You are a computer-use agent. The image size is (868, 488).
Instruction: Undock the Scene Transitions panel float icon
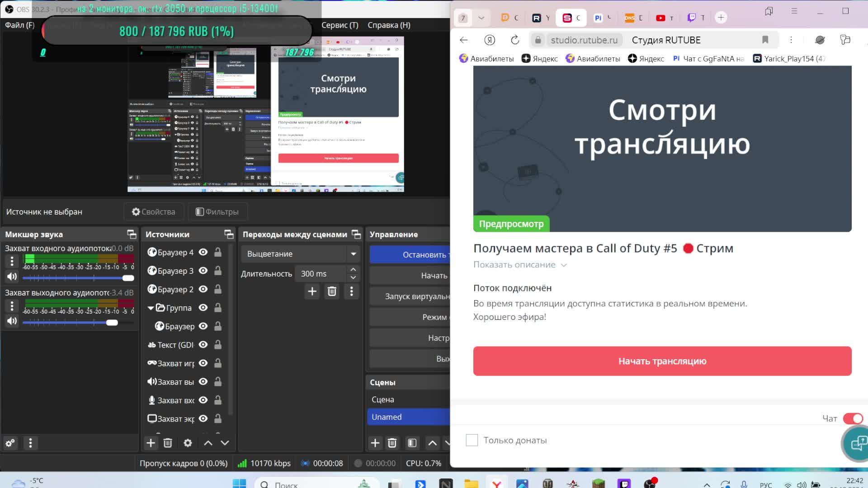pyautogui.click(x=356, y=234)
